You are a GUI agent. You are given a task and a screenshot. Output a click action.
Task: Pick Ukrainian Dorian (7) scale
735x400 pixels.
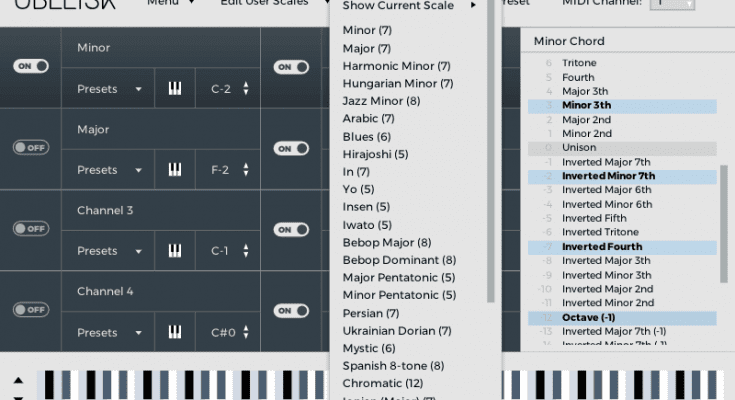396,330
